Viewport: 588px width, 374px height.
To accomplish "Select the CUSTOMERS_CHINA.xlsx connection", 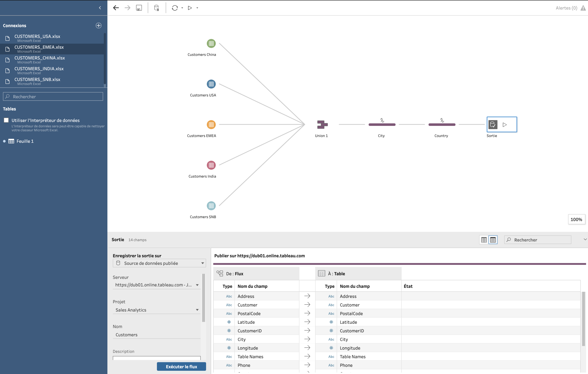I will click(x=52, y=60).
